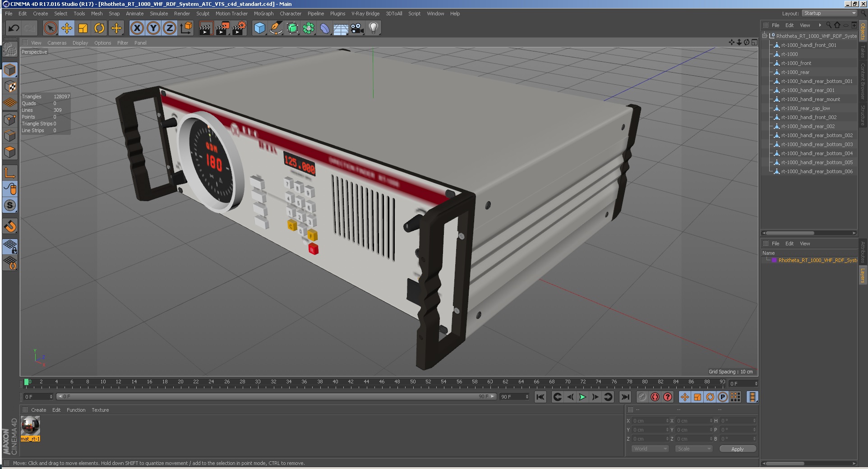Image resolution: width=868 pixels, height=469 pixels.
Task: Enable Polygons mode
Action: [x=10, y=152]
